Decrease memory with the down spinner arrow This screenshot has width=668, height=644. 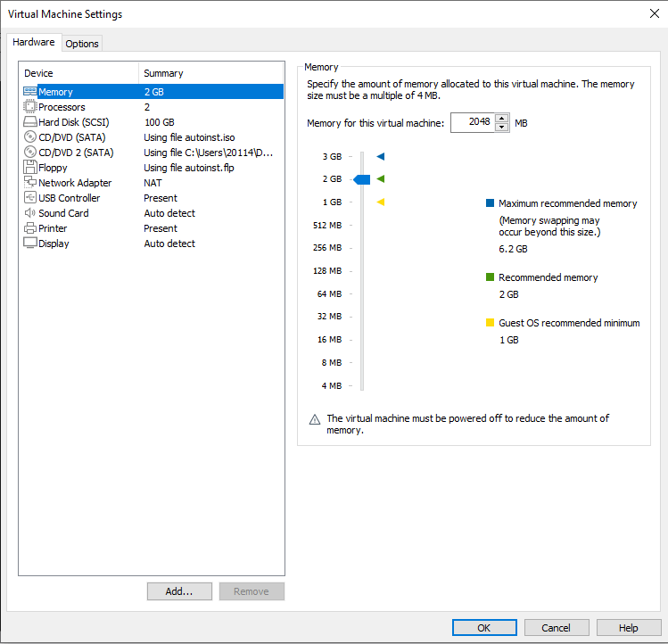pos(502,127)
